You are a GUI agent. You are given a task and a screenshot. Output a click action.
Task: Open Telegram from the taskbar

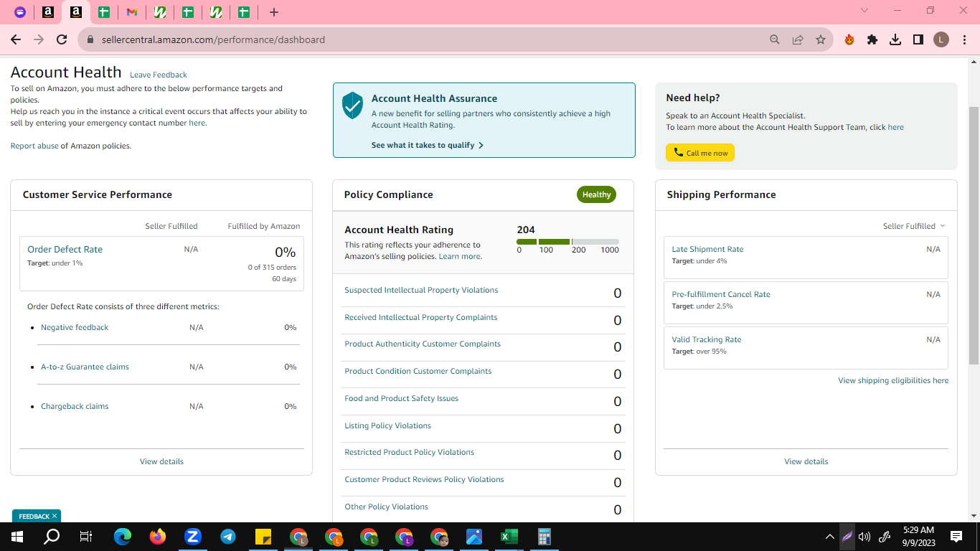tap(228, 537)
